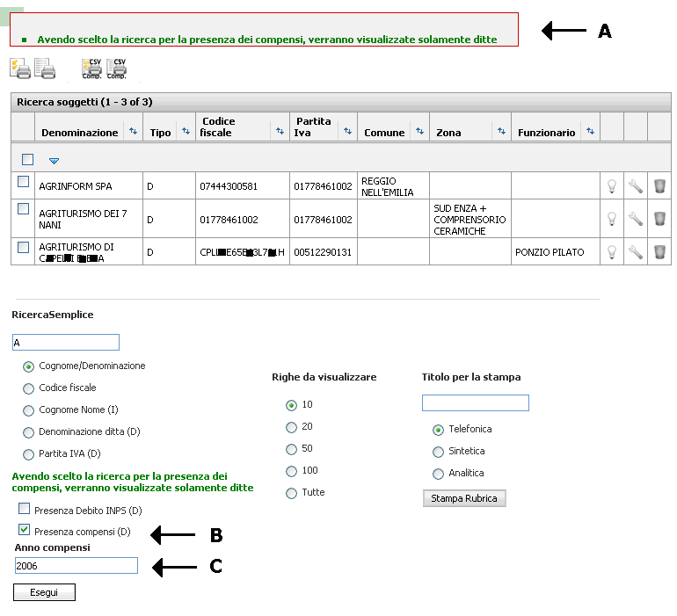677x616 pixels.
Task: Click wrench icon for AGRINFORM SPA
Action: coord(636,186)
